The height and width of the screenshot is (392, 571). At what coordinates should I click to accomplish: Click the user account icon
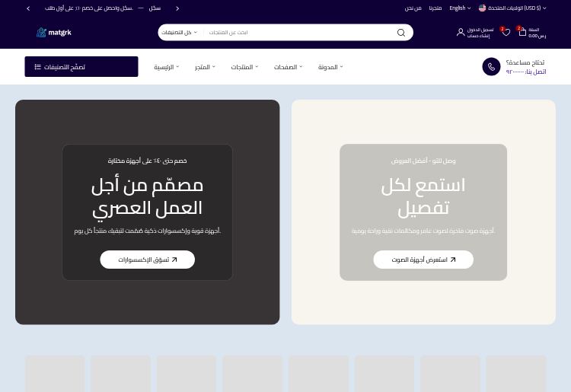[461, 33]
